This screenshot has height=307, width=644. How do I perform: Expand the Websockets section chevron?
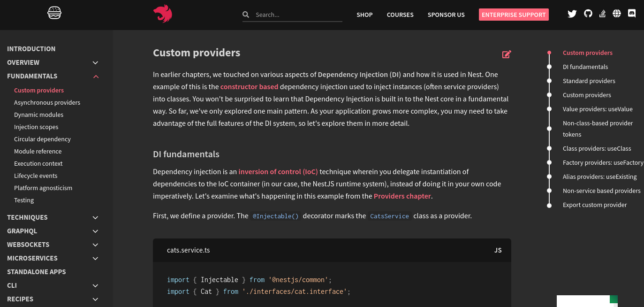95,245
